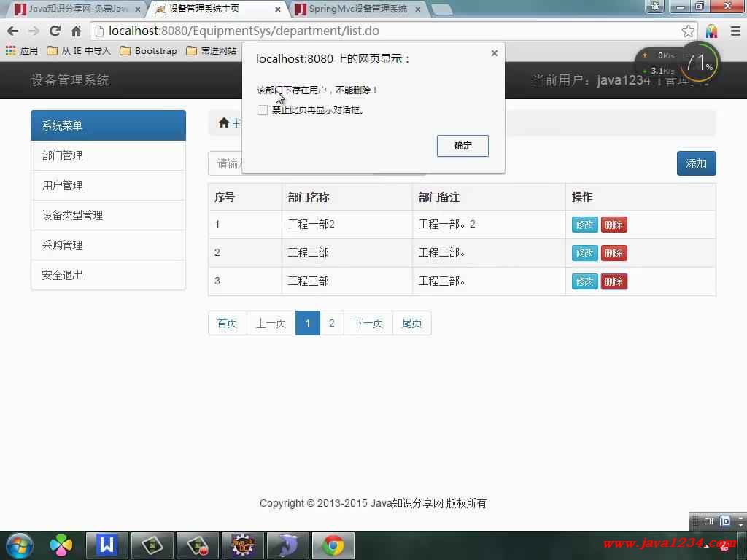Click the department search input field
The image size is (747, 560).
click(x=225, y=164)
